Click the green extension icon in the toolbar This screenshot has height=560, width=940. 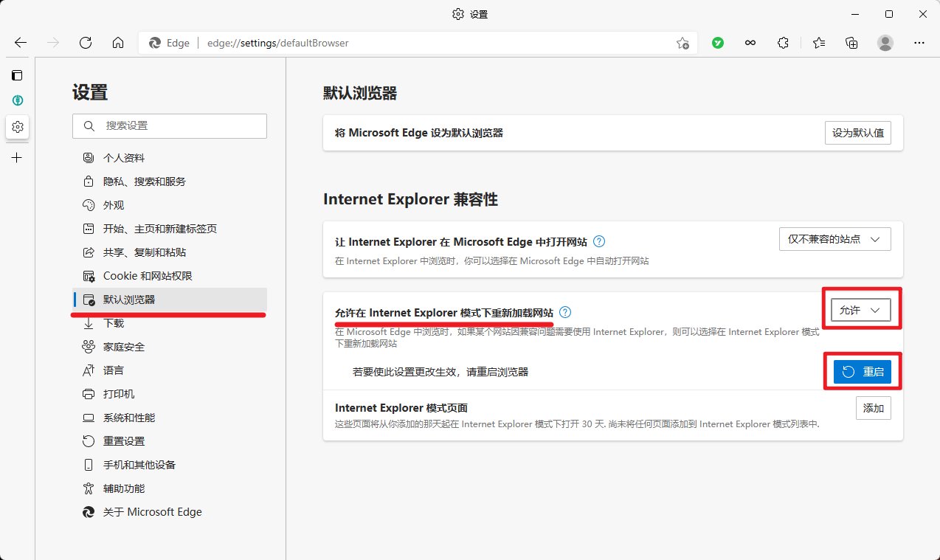717,43
